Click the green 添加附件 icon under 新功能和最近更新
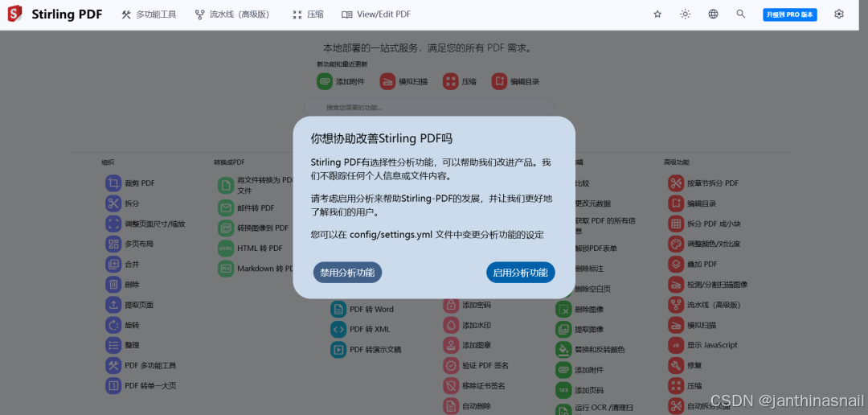The image size is (868, 415). [x=325, y=81]
